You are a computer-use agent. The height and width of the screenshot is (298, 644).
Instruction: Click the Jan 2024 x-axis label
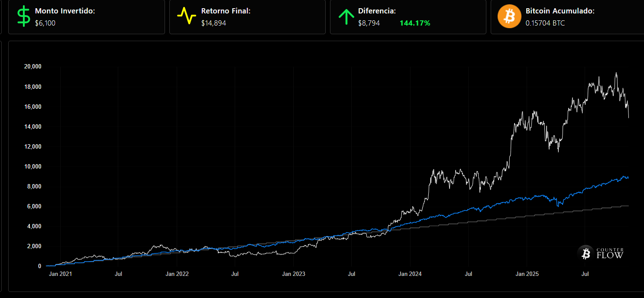(410, 274)
